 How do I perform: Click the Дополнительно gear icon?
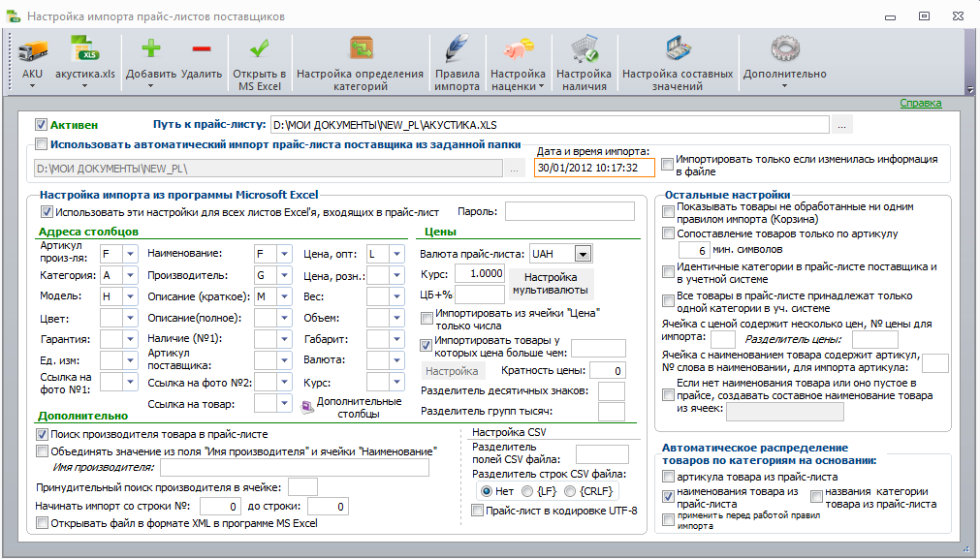785,48
